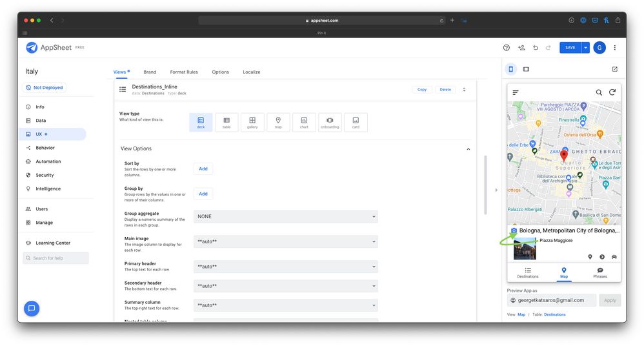Click the redo arrow icon
Viewport: 644px width, 346px height.
(548, 48)
